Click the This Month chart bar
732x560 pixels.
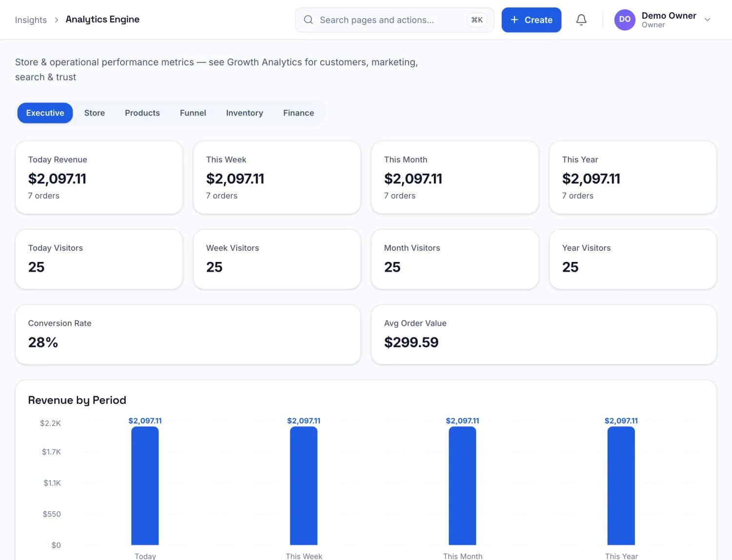coord(462,486)
